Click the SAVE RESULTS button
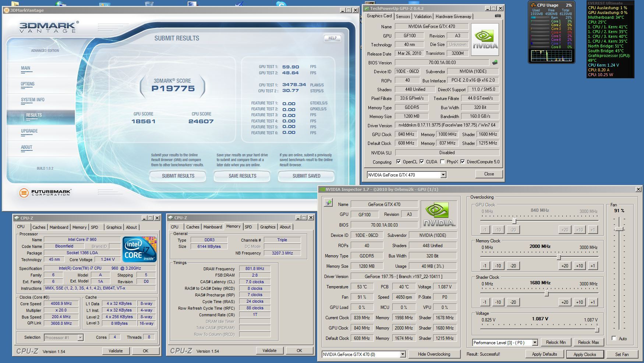 [x=242, y=176]
